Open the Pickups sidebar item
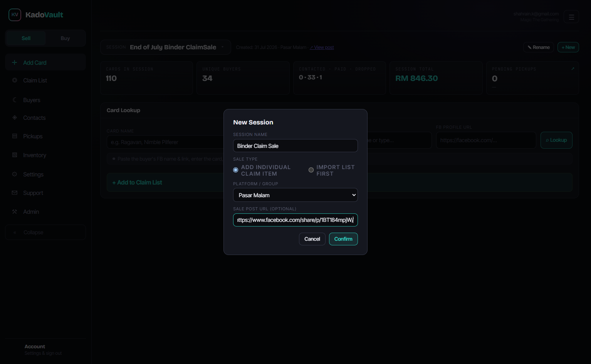The height and width of the screenshot is (364, 591). [x=45, y=136]
